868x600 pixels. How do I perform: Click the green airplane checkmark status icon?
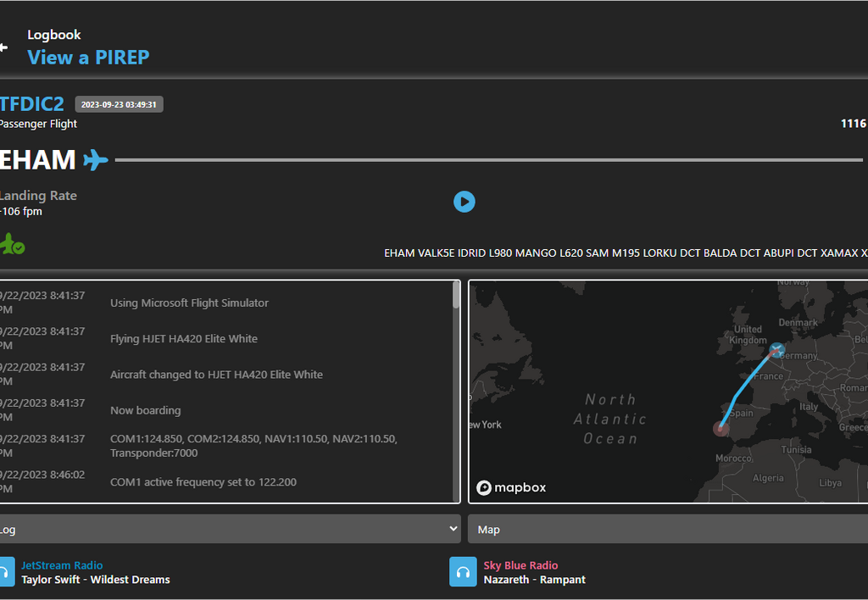click(12, 245)
